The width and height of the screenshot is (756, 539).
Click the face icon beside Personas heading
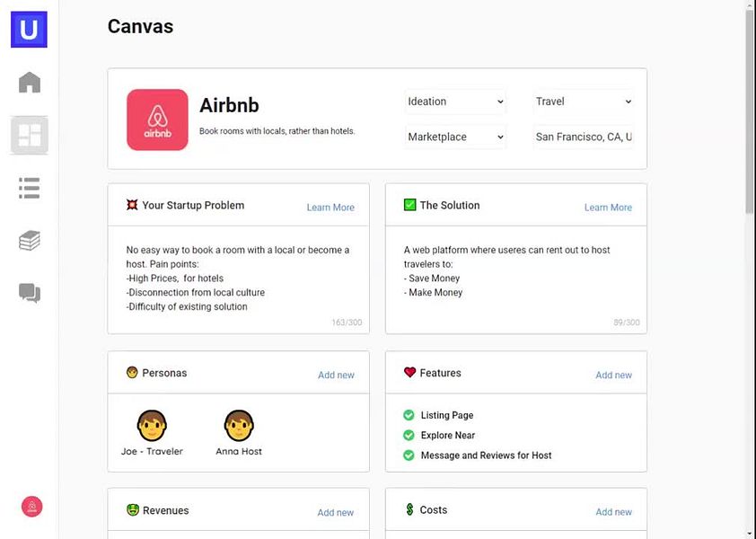pyautogui.click(x=132, y=373)
